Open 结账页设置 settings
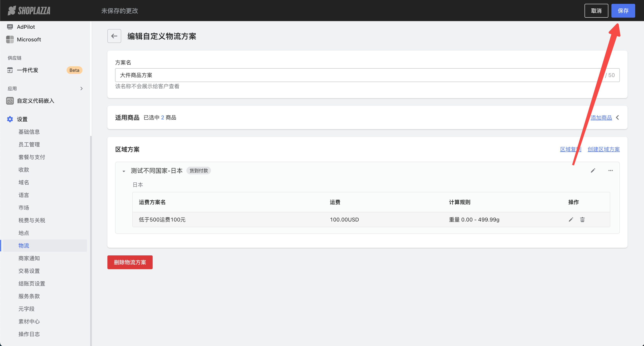Image resolution: width=644 pixels, height=346 pixels. [x=31, y=284]
